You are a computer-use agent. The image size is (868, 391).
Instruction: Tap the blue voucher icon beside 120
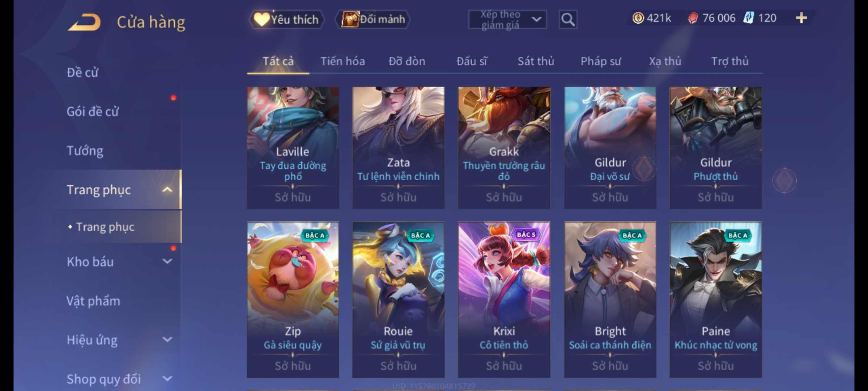[x=749, y=18]
